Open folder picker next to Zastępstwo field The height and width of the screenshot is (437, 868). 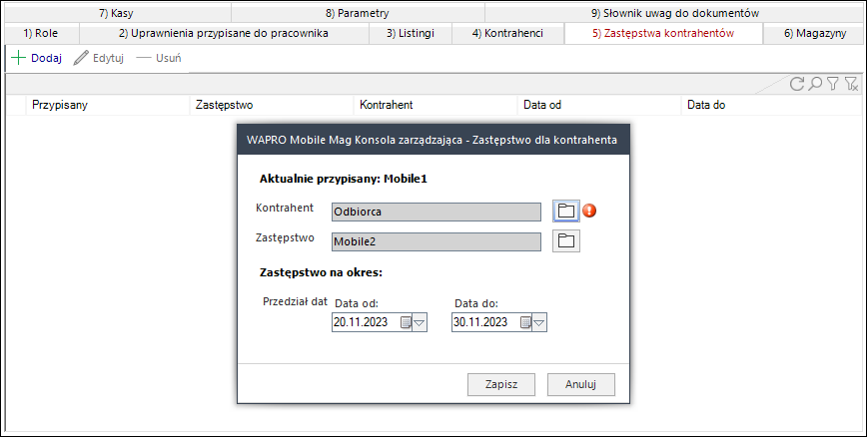pyautogui.click(x=566, y=240)
